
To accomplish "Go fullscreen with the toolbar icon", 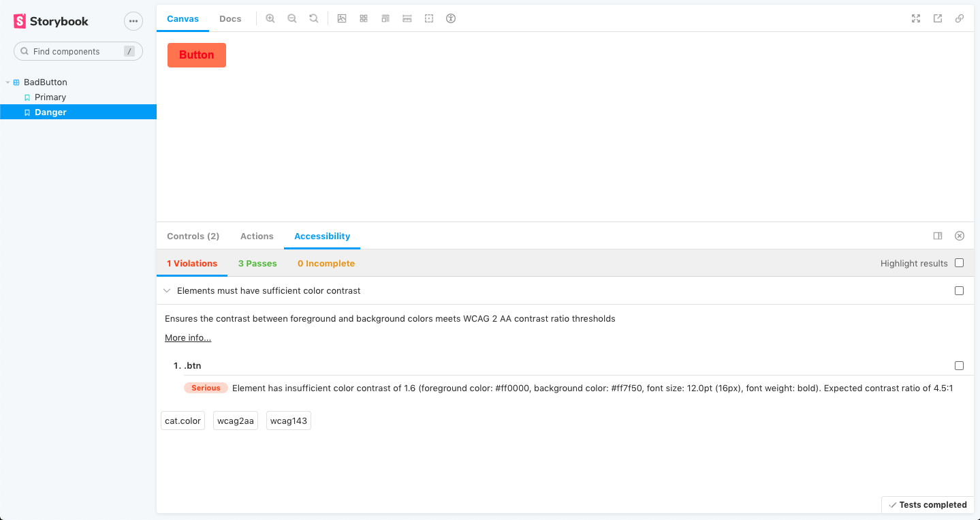I will [x=916, y=18].
